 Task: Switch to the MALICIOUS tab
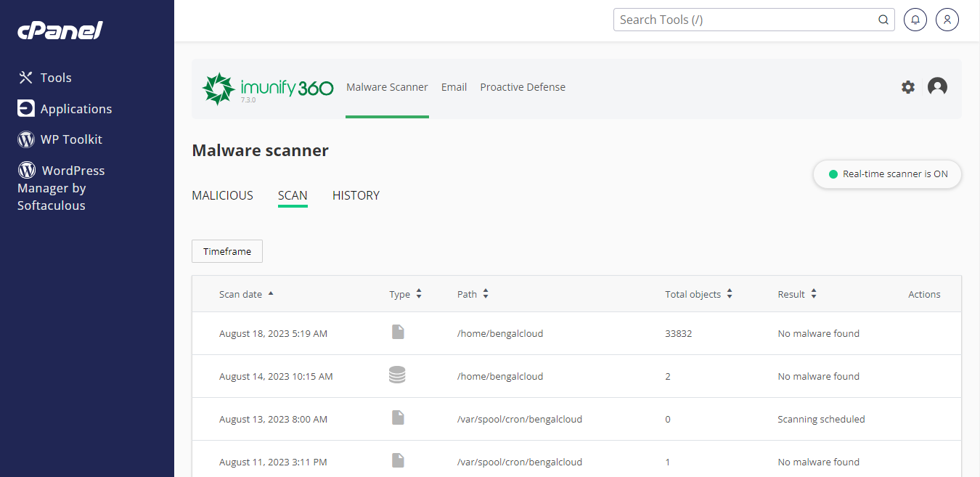(222, 195)
